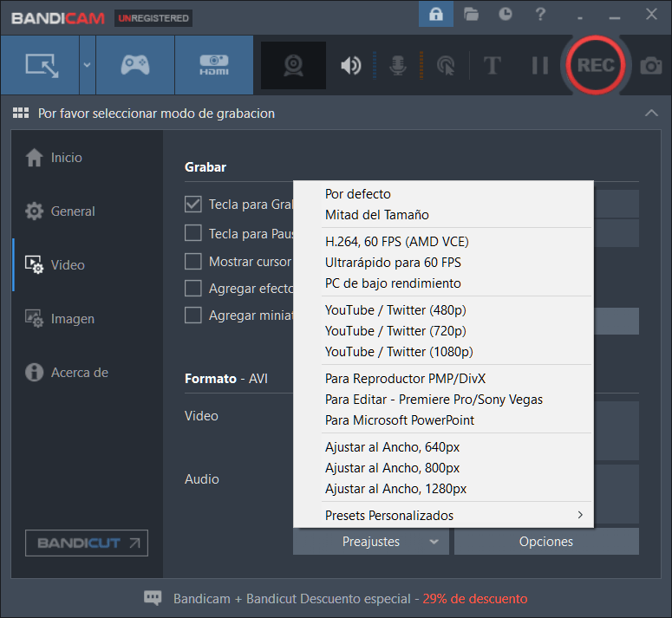This screenshot has width=672, height=618.
Task: Toggle text overlay T icon
Action: [x=492, y=66]
